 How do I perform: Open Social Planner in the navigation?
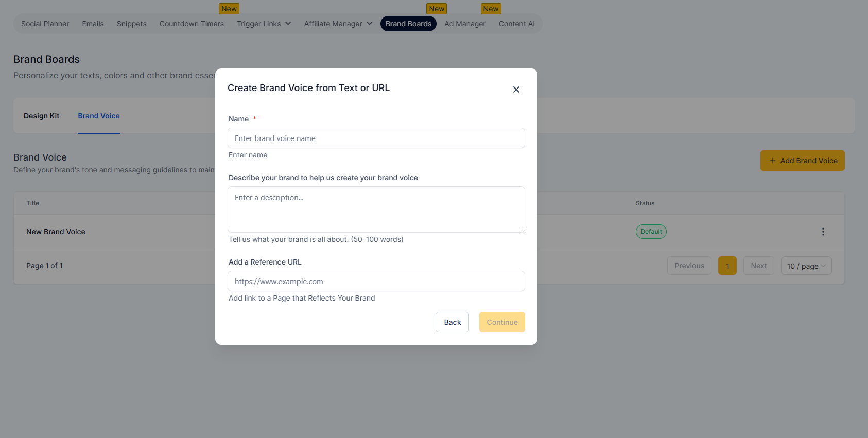coord(45,24)
